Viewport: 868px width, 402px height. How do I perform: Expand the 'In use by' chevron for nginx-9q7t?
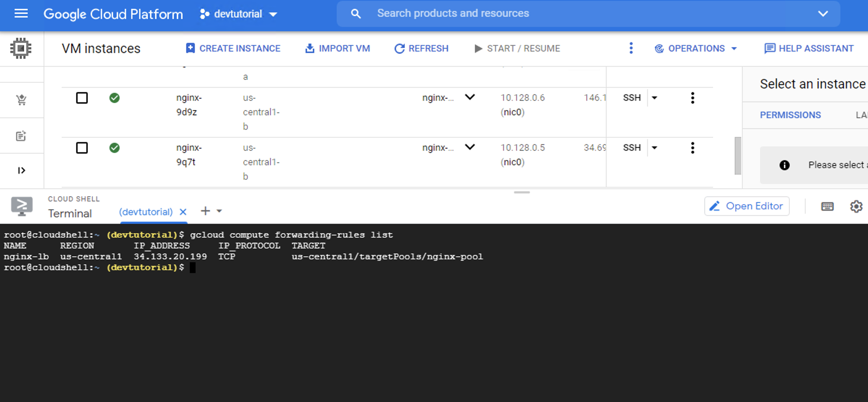coord(470,147)
